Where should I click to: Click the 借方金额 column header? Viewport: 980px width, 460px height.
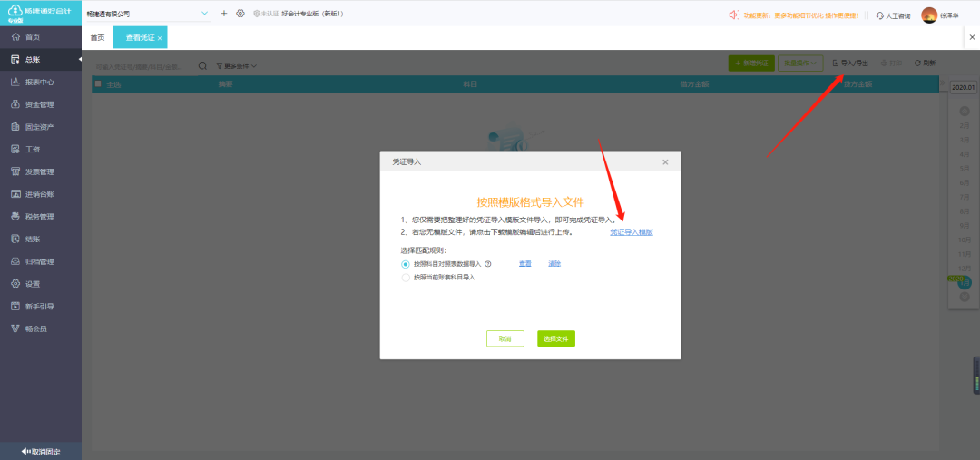click(694, 83)
